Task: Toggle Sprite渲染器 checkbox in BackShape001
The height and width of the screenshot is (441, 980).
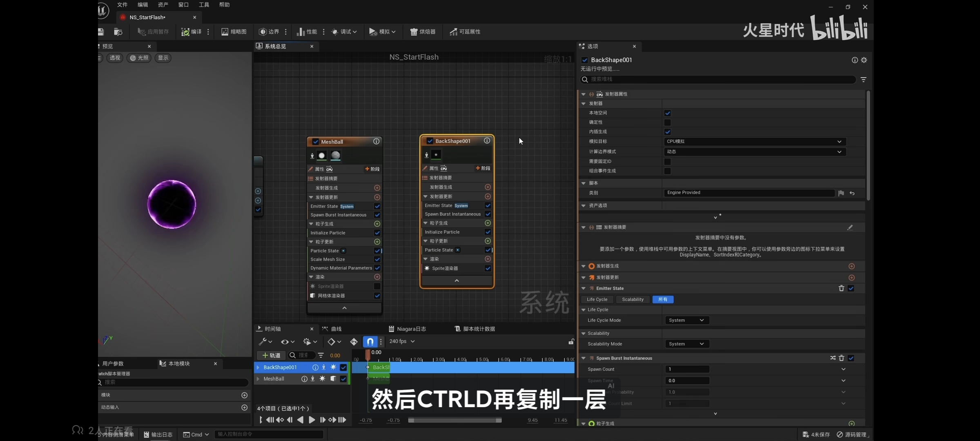Action: pos(488,268)
